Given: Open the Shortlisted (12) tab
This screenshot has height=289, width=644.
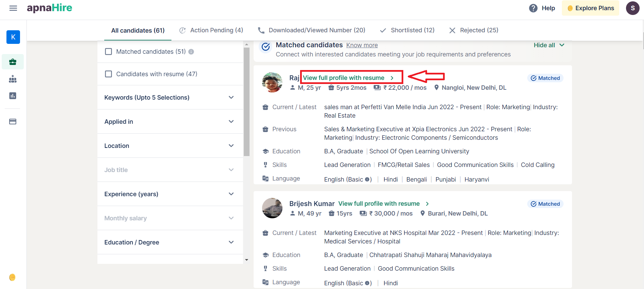Looking at the screenshot, I should pos(407,30).
